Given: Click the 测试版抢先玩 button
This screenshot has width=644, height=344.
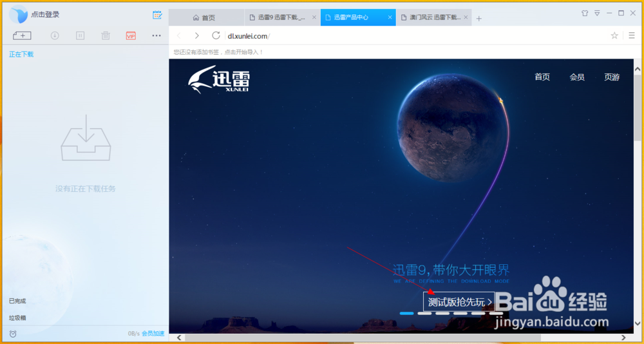Looking at the screenshot, I should [x=459, y=302].
